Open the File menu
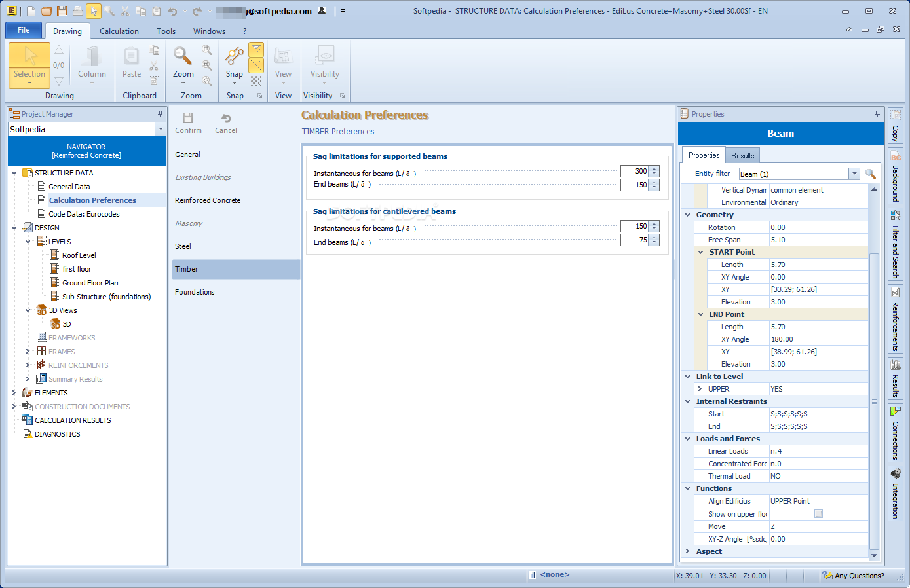 coord(24,30)
